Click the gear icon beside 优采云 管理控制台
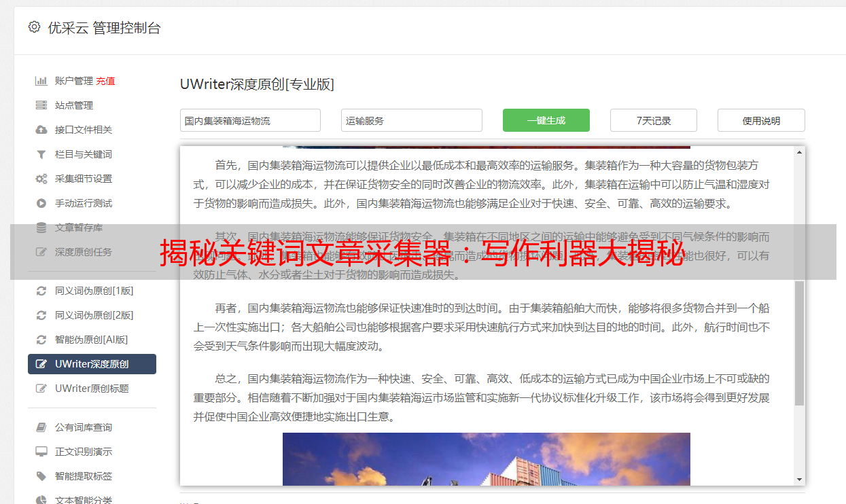 click(x=34, y=27)
